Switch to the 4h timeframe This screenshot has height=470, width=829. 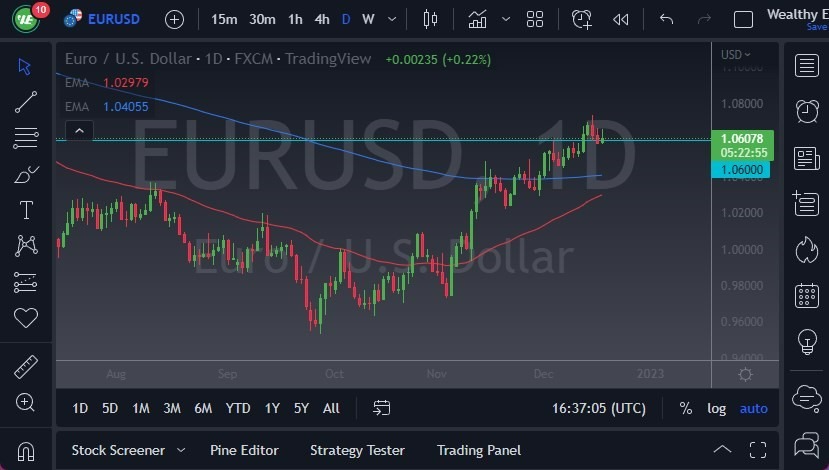[321, 20]
